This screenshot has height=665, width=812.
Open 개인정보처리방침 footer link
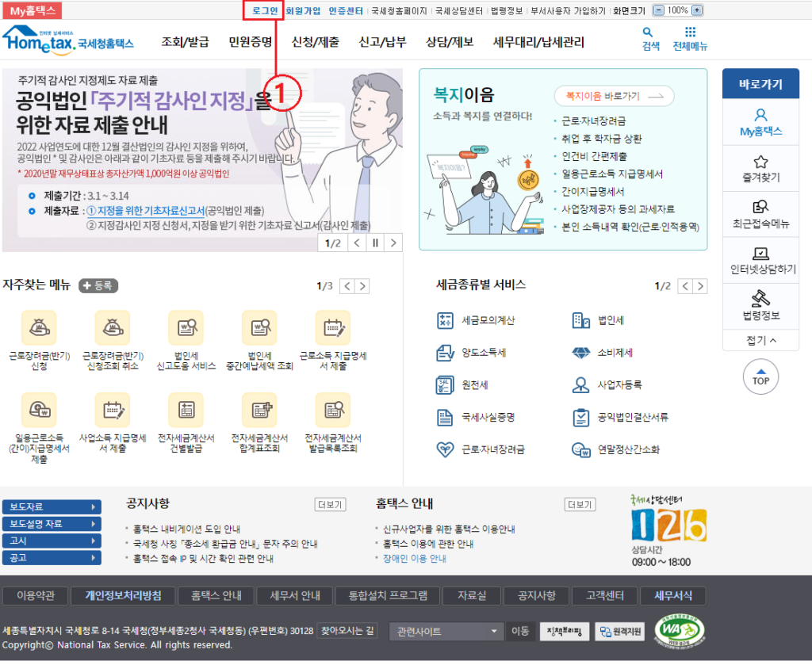point(123,596)
